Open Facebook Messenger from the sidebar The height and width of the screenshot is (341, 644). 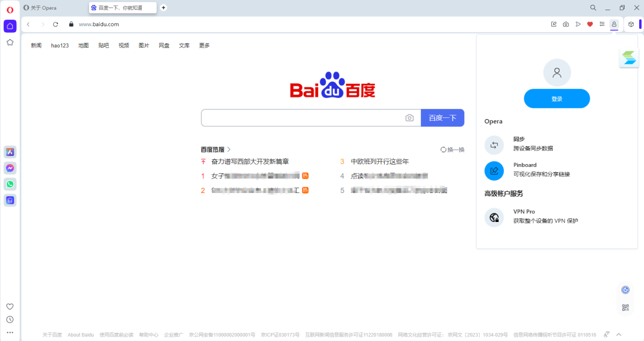click(10, 168)
